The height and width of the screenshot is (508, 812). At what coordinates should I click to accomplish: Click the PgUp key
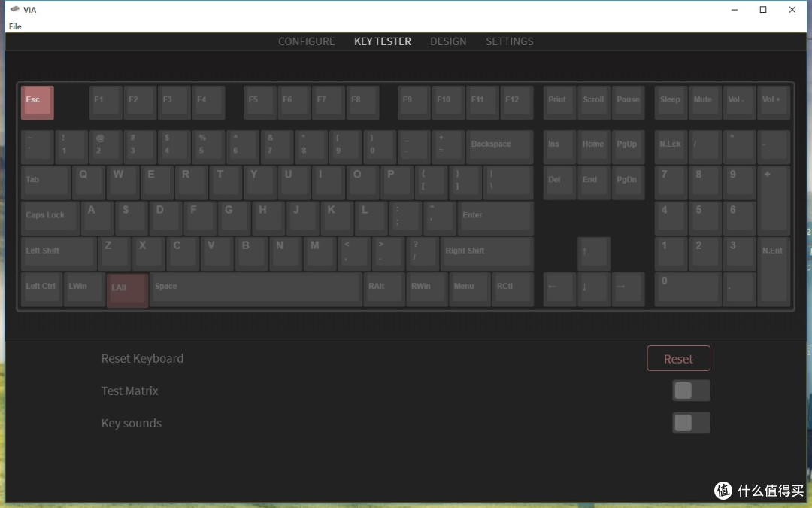tap(628, 148)
